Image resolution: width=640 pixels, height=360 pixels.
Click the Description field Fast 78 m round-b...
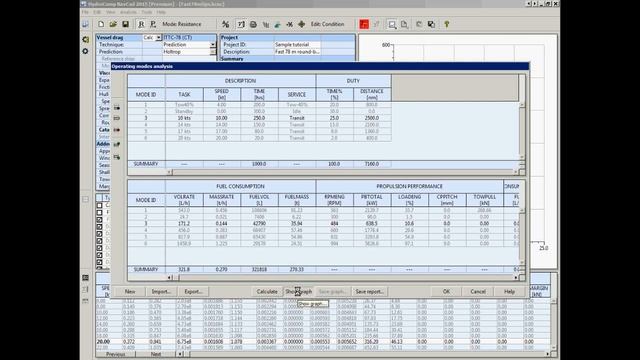[298, 52]
